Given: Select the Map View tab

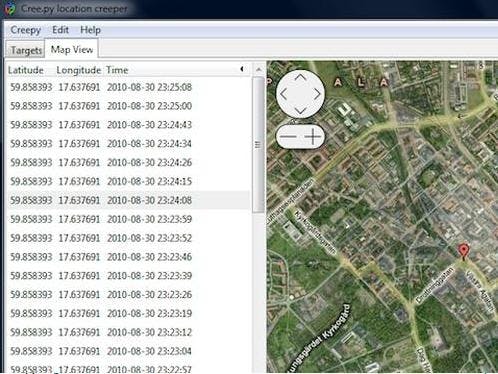Looking at the screenshot, I should click(x=72, y=50).
